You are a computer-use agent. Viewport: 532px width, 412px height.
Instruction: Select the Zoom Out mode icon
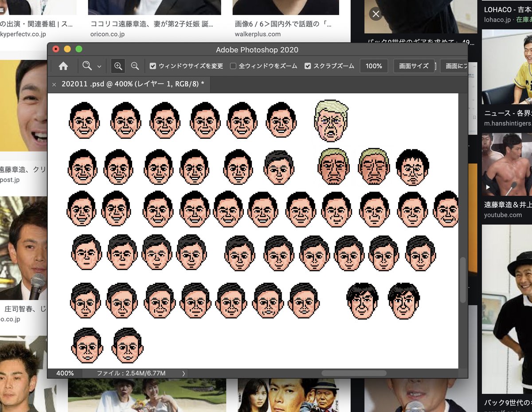tap(135, 66)
